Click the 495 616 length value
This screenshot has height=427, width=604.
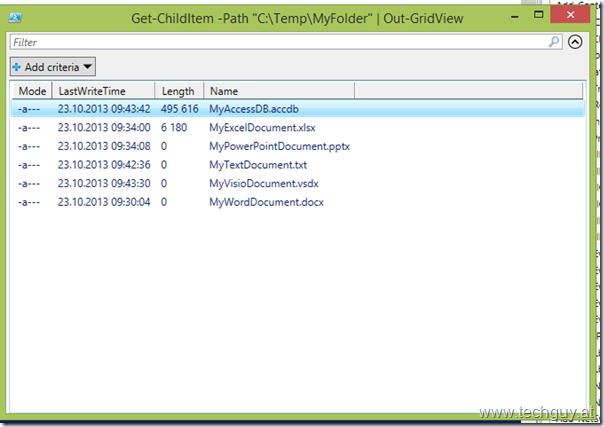coord(180,109)
